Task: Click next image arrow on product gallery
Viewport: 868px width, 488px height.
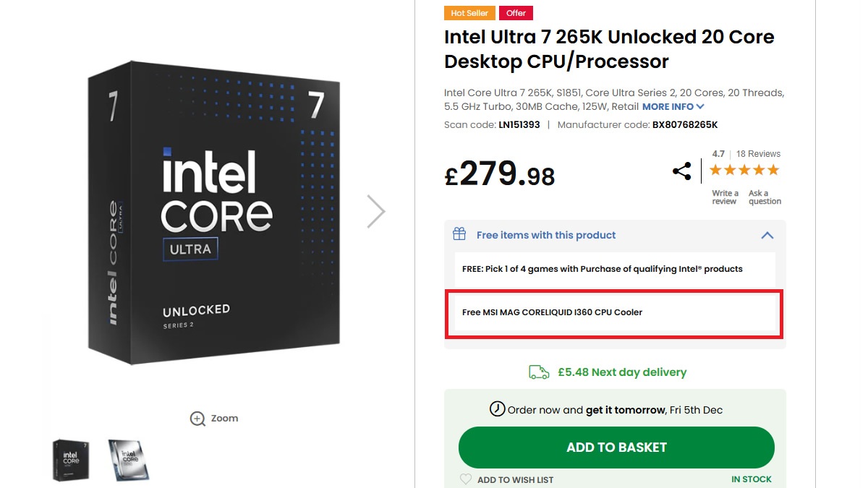Action: pos(375,212)
